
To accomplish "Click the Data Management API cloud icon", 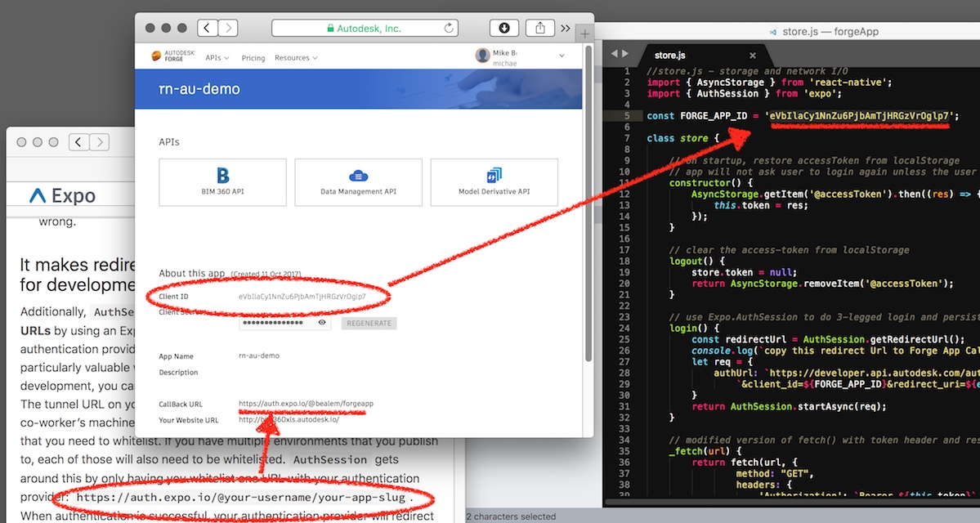I will click(x=358, y=176).
